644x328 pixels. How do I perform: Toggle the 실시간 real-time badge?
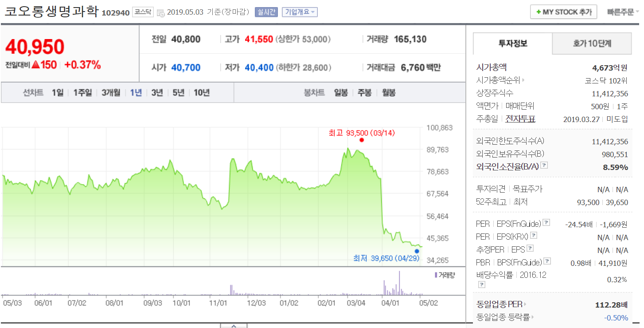(266, 12)
